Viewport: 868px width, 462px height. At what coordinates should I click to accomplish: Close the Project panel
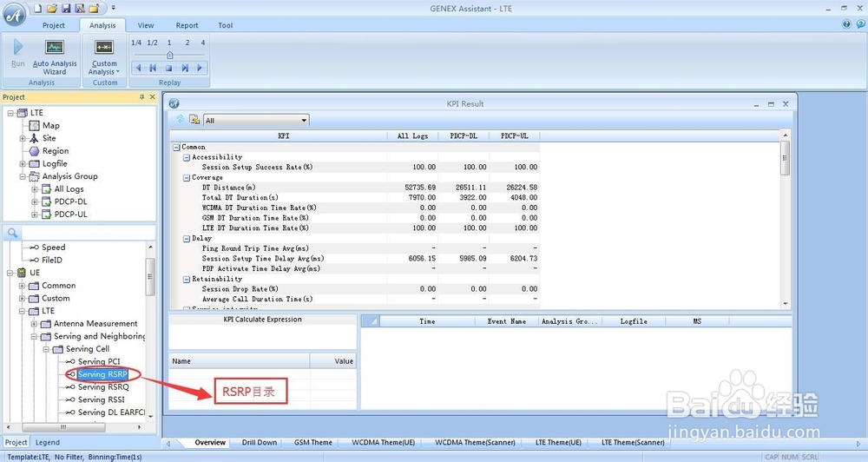[x=152, y=97]
